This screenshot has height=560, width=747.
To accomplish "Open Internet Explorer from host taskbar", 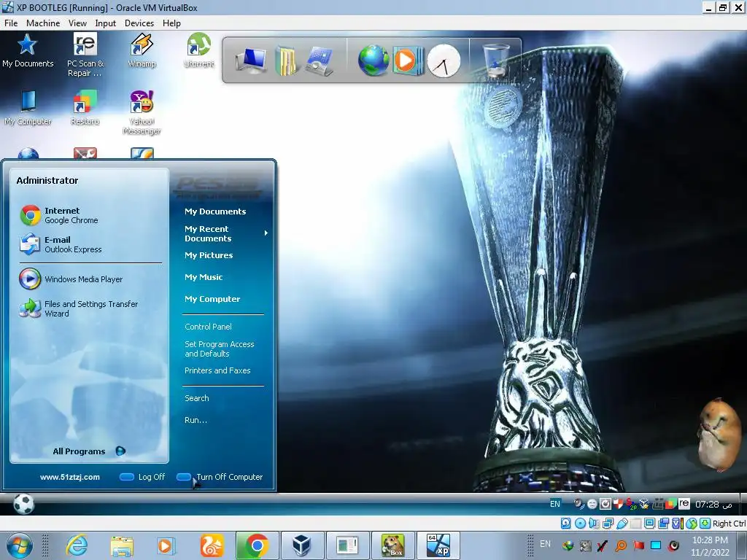I will coord(77,545).
